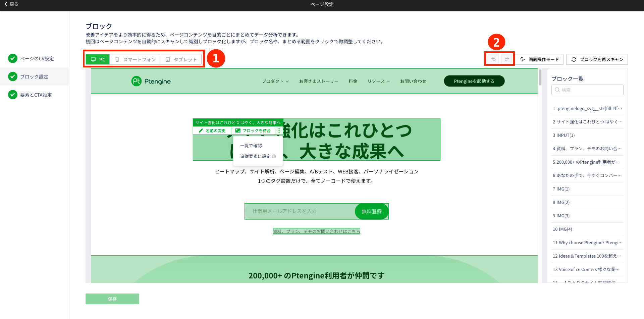
Task: Click the redo arrow icon
Action: point(507,59)
